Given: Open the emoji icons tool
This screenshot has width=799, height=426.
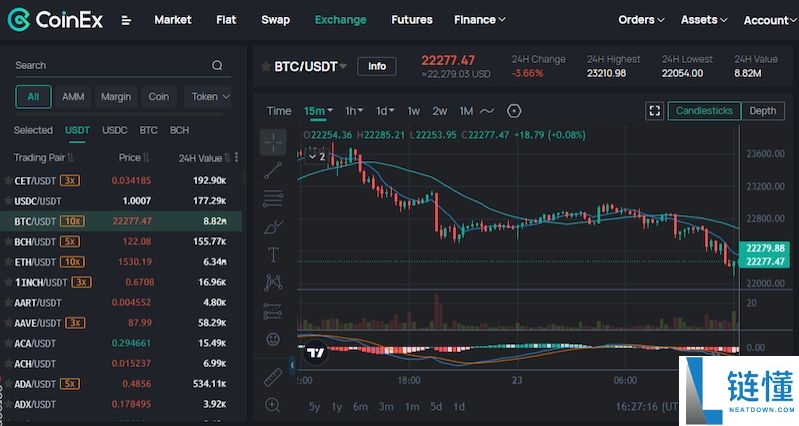Looking at the screenshot, I should click(x=273, y=339).
